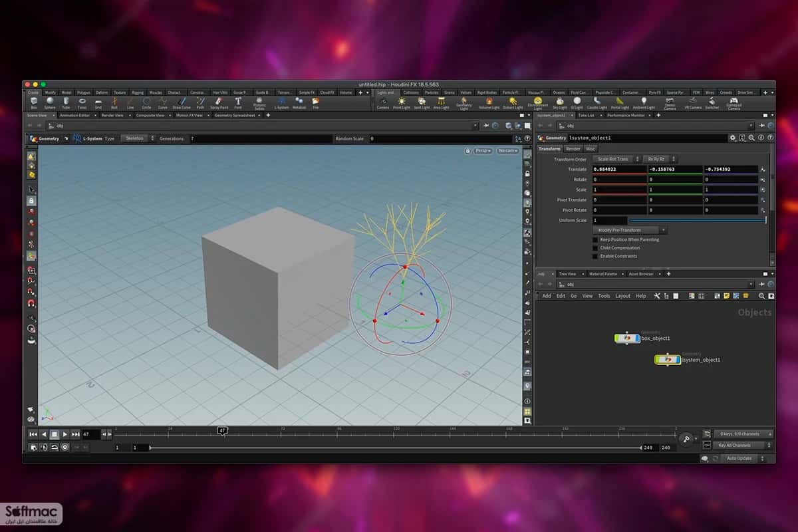The height and width of the screenshot is (532, 798).
Task: Select the Font shelf tool
Action: point(238,102)
